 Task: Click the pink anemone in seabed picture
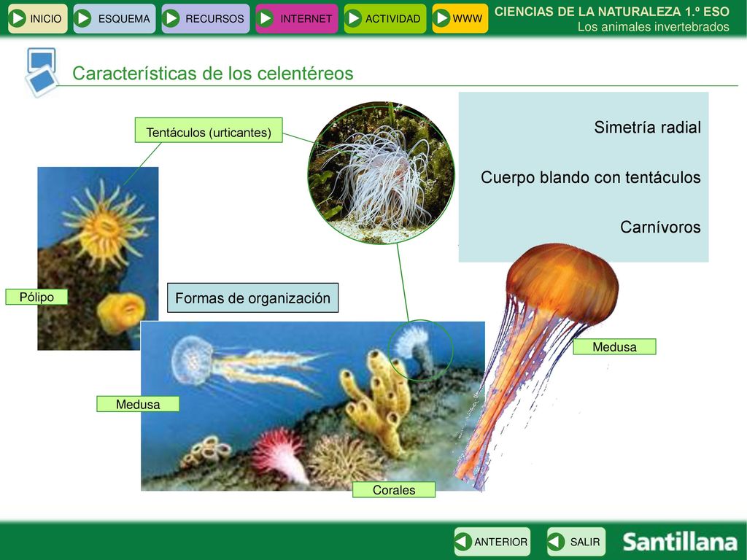pyautogui.click(x=281, y=455)
